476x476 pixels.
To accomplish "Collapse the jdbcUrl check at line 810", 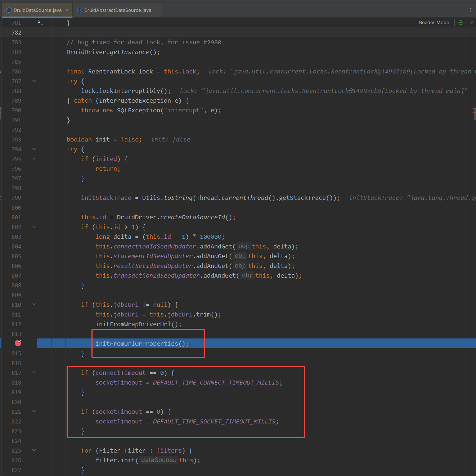I will pyautogui.click(x=33, y=305).
